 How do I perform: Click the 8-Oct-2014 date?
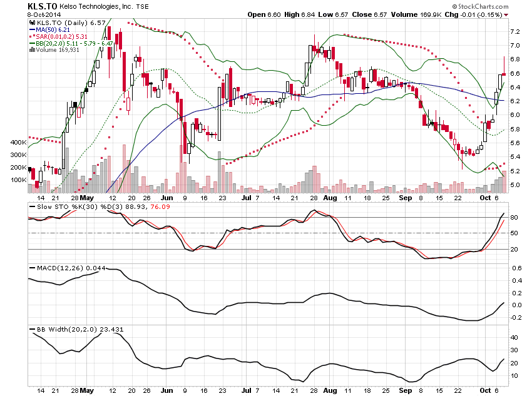click(x=44, y=14)
